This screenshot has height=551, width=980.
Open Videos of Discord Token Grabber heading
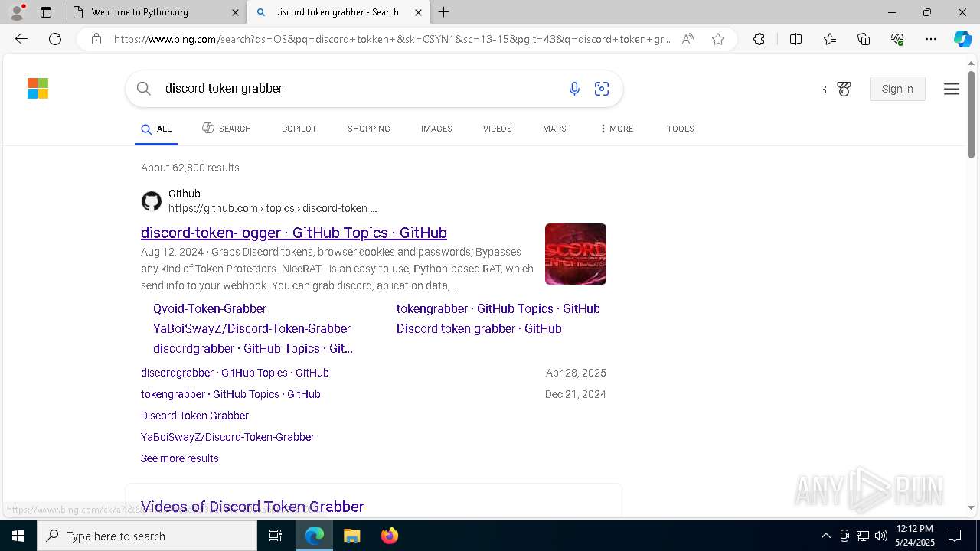[x=253, y=507]
